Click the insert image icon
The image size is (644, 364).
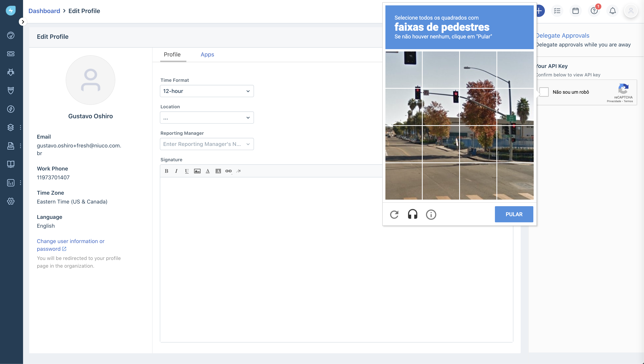pos(197,171)
